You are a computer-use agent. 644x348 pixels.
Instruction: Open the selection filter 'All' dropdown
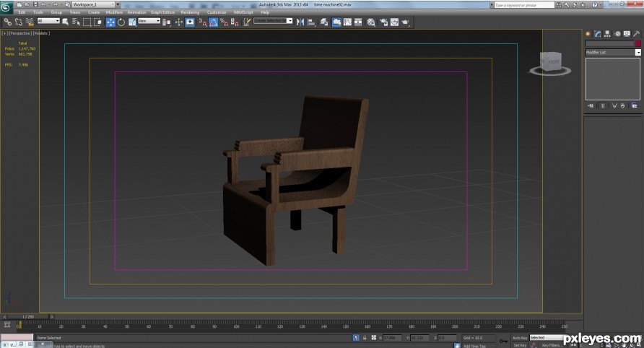(48, 21)
